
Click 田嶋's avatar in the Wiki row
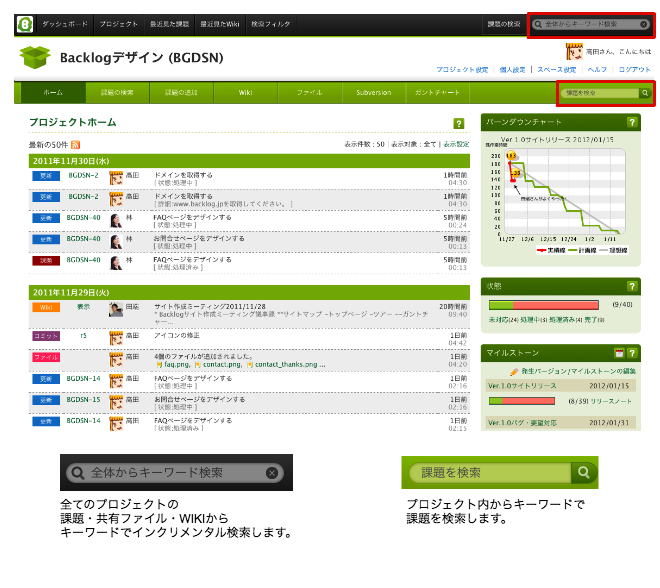point(116,309)
